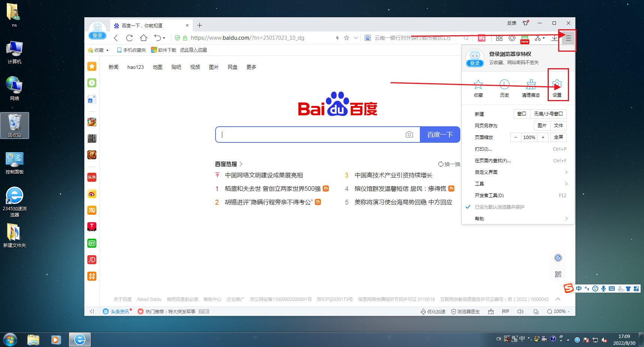Screen dimensions: 644x347
Task: Reload the page with the refresh icon
Action: 129,38
